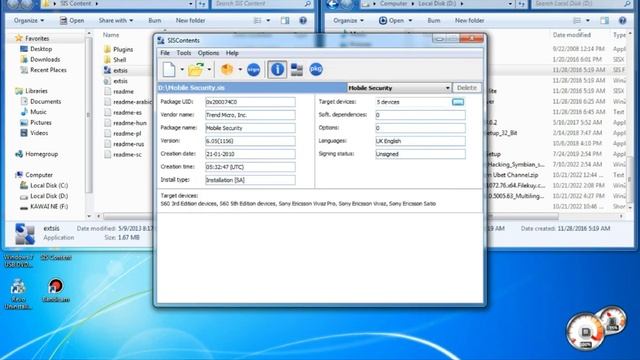Open the Help menu in SISContents
Image resolution: width=640 pixels, height=360 pixels.
pyautogui.click(x=232, y=53)
